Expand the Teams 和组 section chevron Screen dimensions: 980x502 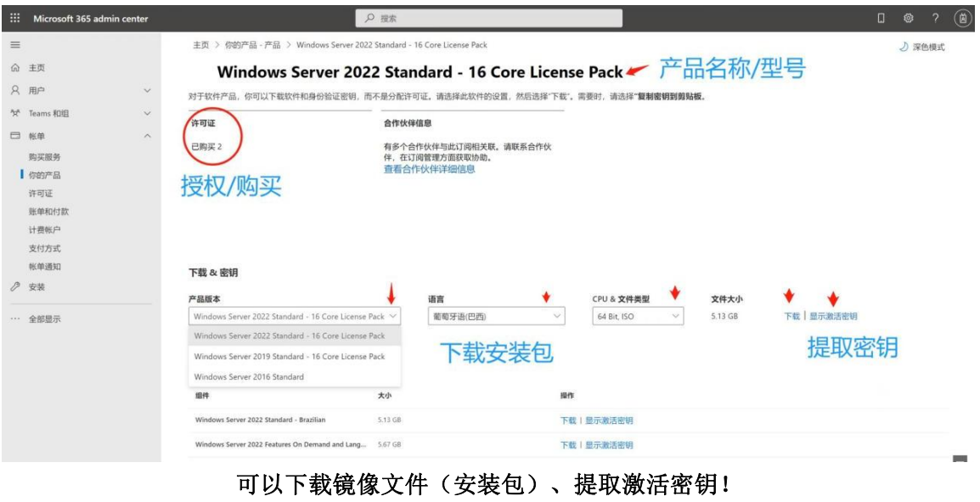tap(148, 113)
